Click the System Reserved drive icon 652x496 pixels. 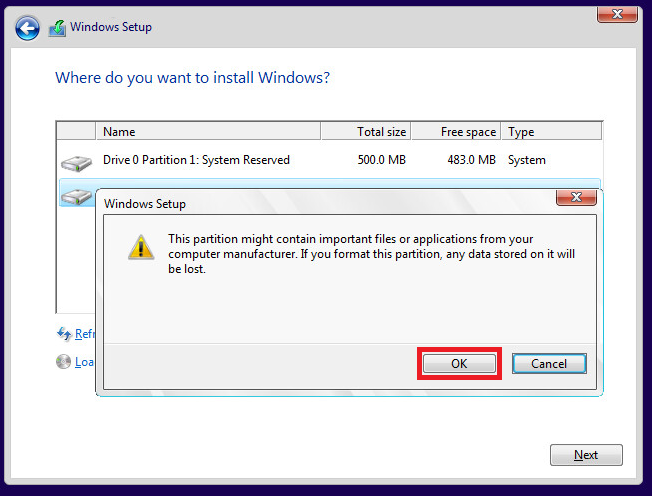click(x=76, y=163)
